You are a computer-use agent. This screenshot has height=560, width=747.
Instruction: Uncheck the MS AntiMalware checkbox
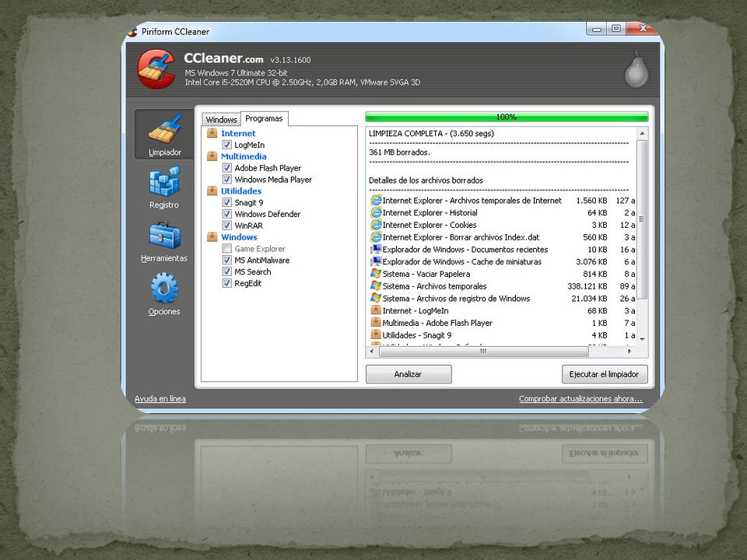click(x=227, y=260)
